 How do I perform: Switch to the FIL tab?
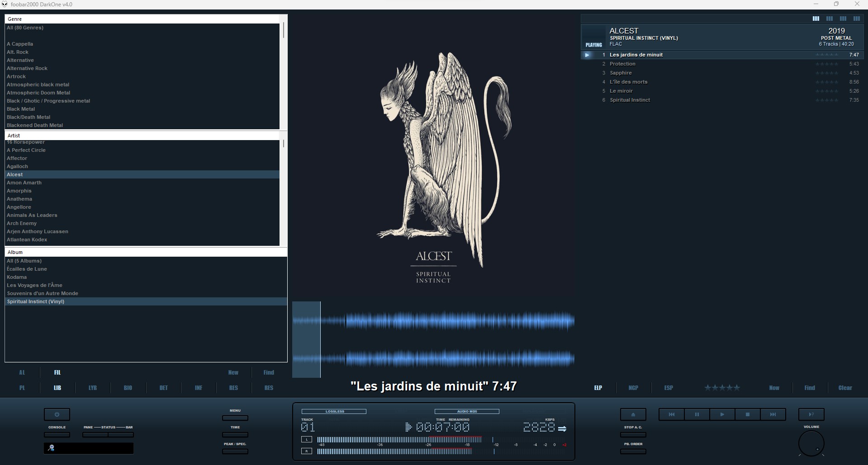click(57, 372)
